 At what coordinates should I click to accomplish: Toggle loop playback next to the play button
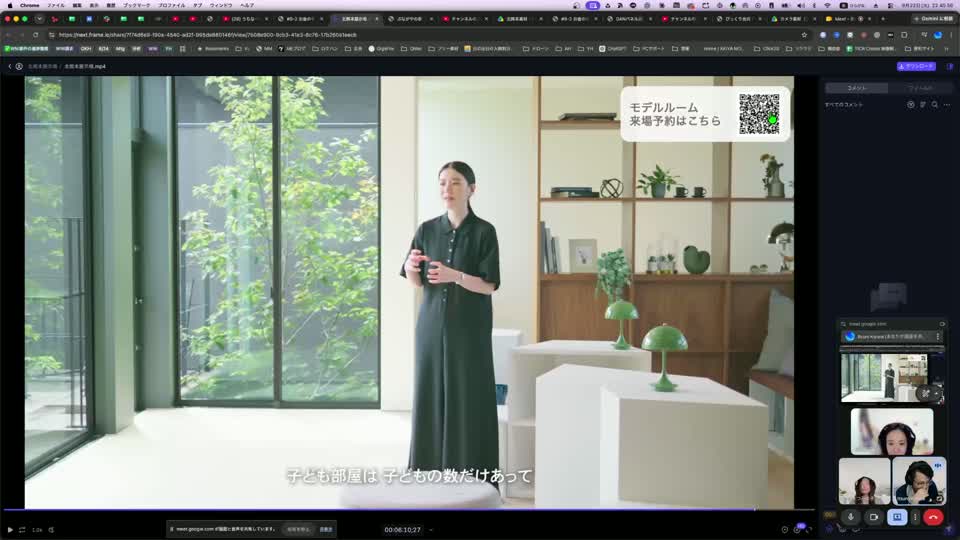click(x=22, y=530)
